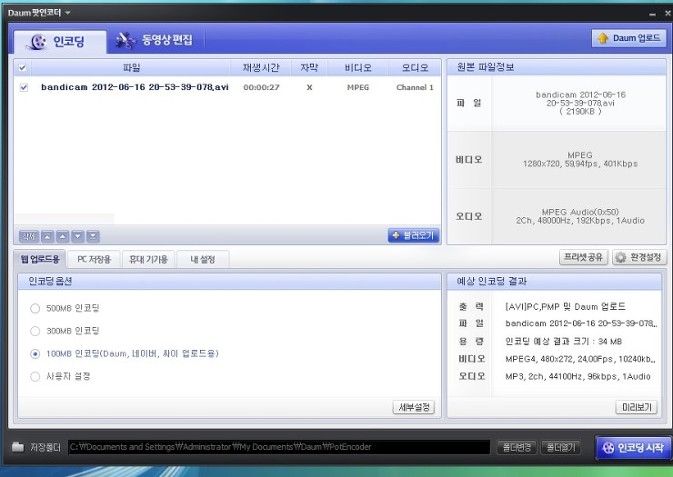Click the 삭제 (delete) button under the file list
The width and height of the screenshot is (673, 477).
[x=29, y=236]
